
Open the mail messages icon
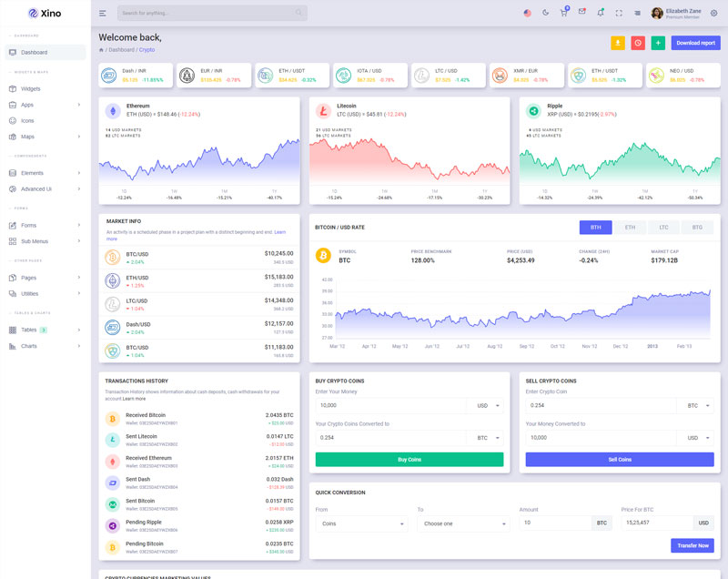tap(581, 13)
